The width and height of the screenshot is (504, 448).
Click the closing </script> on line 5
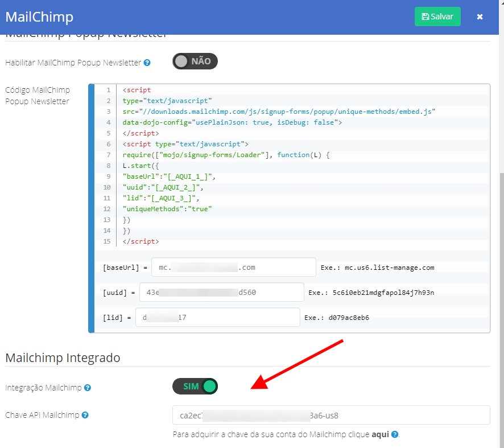(141, 133)
